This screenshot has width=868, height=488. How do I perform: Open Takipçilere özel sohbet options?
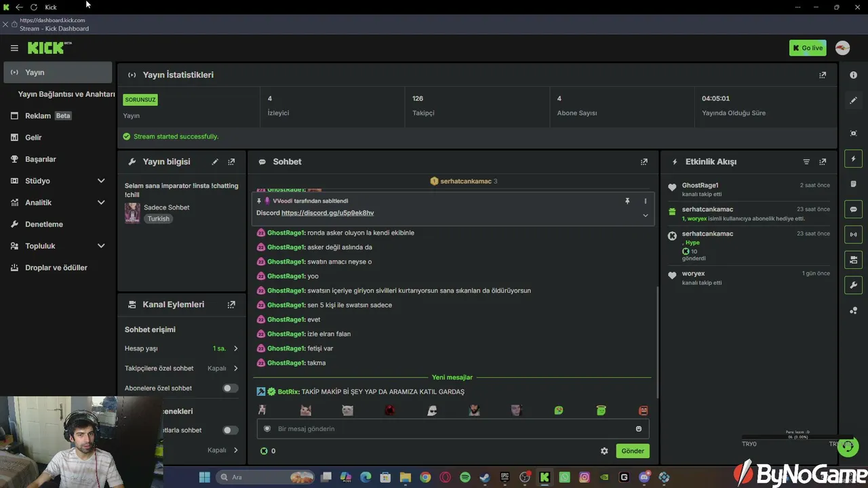[x=181, y=369]
